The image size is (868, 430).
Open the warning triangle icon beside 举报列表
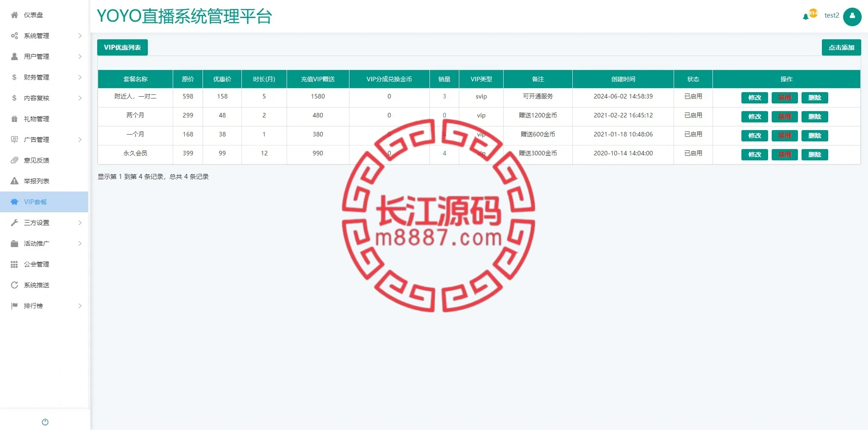pos(14,181)
